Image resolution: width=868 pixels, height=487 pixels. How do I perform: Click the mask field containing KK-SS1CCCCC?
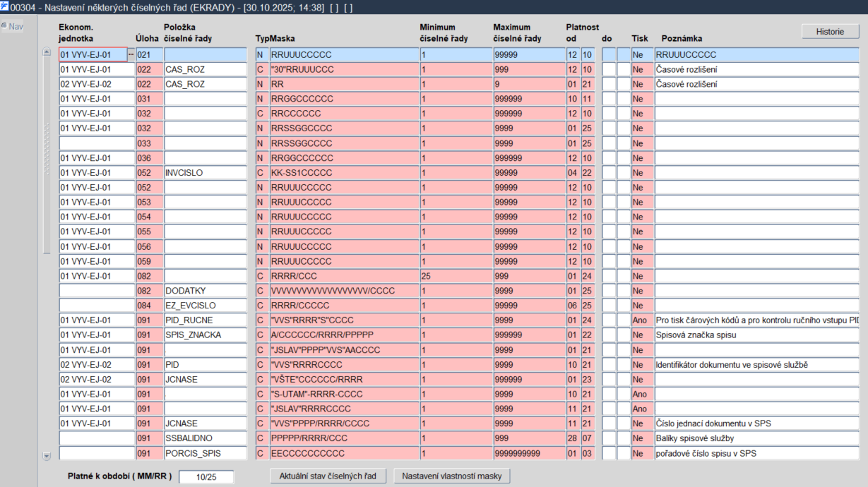[x=344, y=172]
